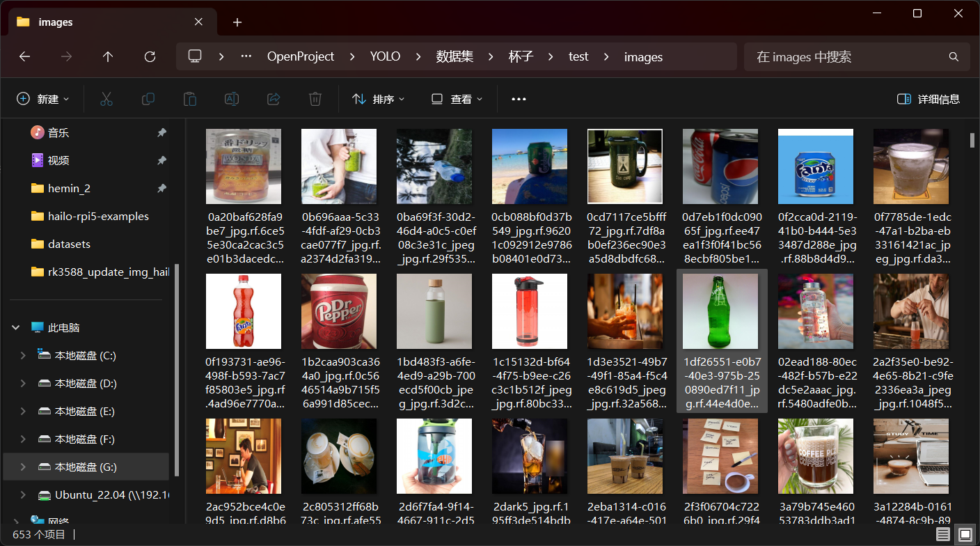This screenshot has width=980, height=546.
Task: Click the Rename icon in toolbar
Action: [232, 99]
